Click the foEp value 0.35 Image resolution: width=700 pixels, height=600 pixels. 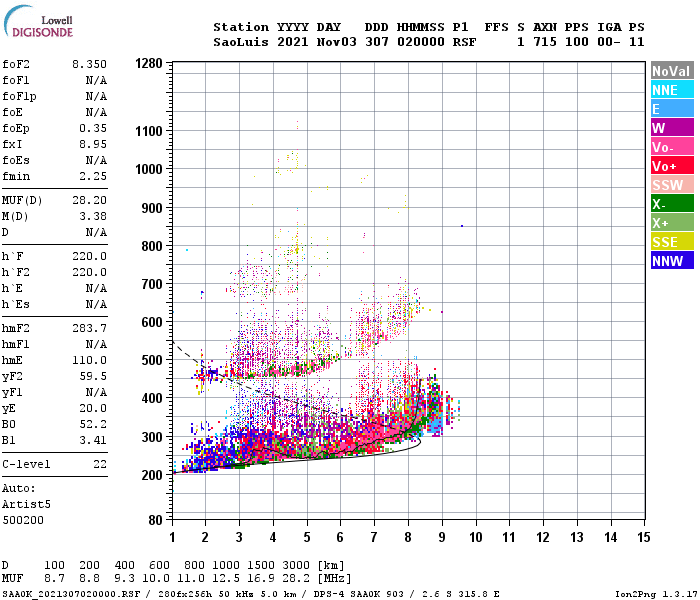tap(93, 128)
